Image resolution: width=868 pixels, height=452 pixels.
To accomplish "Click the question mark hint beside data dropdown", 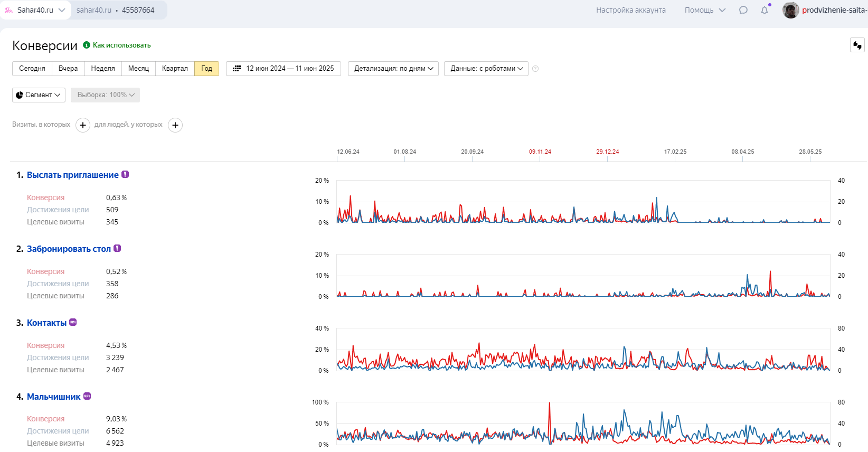I will 535,69.
